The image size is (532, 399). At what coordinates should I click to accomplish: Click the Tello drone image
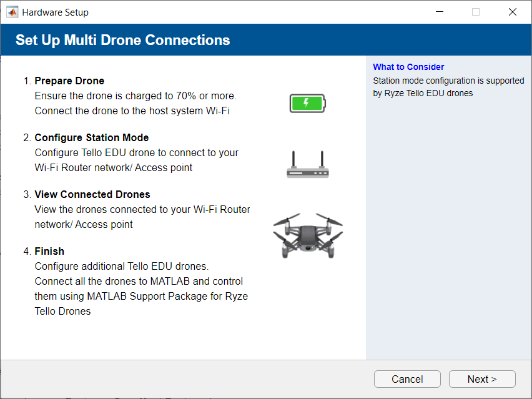click(x=307, y=235)
